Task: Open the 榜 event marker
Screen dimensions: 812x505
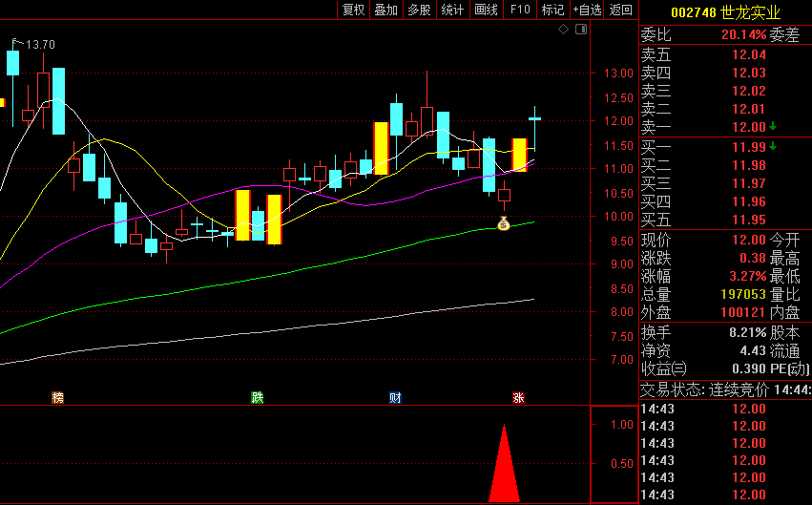Action: point(57,397)
